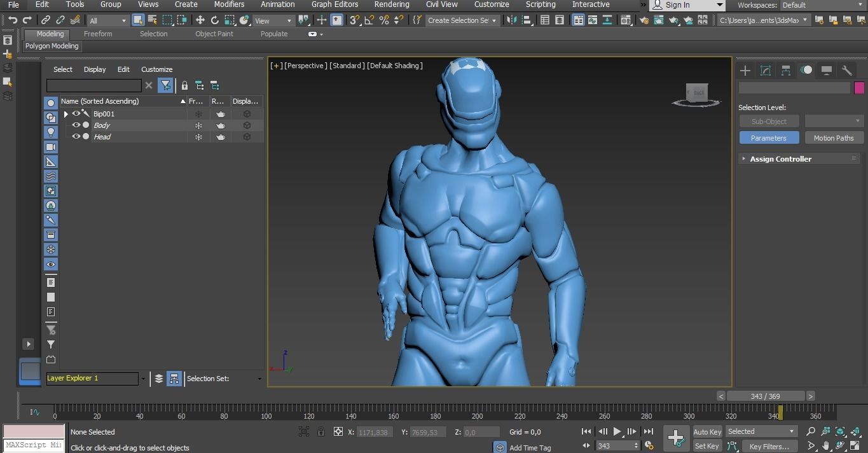Open the Rendered Frame Window icon

[658, 20]
